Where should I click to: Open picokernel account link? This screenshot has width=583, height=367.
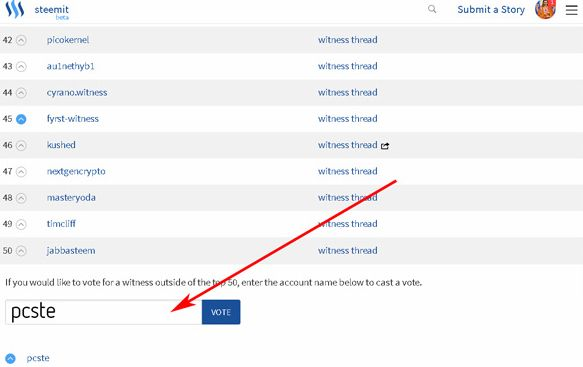point(68,40)
